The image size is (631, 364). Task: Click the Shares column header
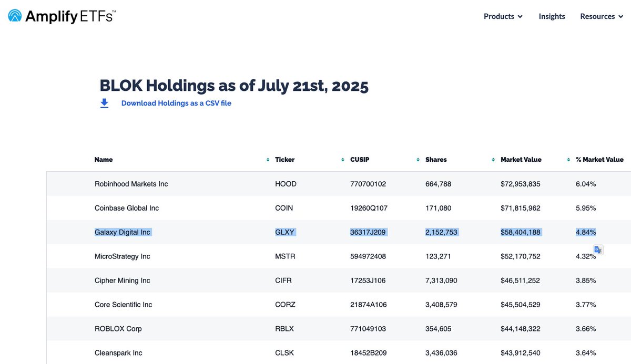[436, 160]
